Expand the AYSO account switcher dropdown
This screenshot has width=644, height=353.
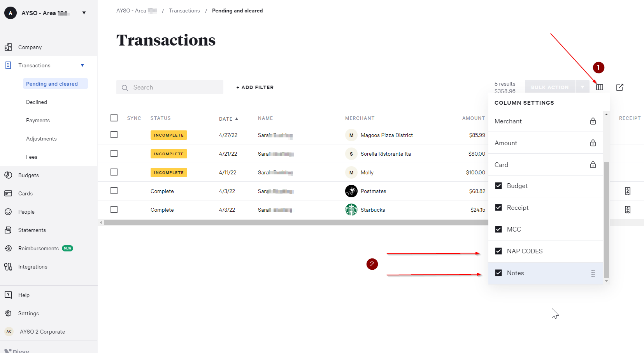(x=84, y=13)
